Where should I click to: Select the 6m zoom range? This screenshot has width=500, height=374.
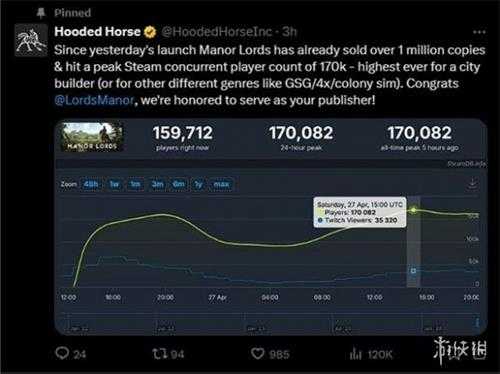(179, 184)
